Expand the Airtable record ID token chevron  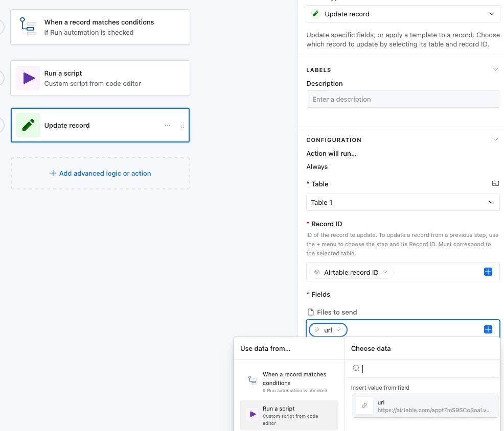385,272
